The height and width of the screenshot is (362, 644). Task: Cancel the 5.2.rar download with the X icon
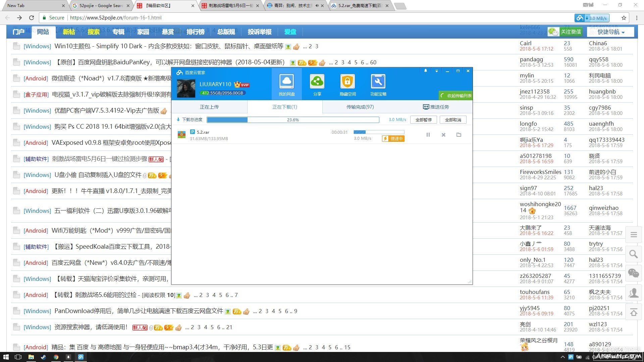(443, 134)
